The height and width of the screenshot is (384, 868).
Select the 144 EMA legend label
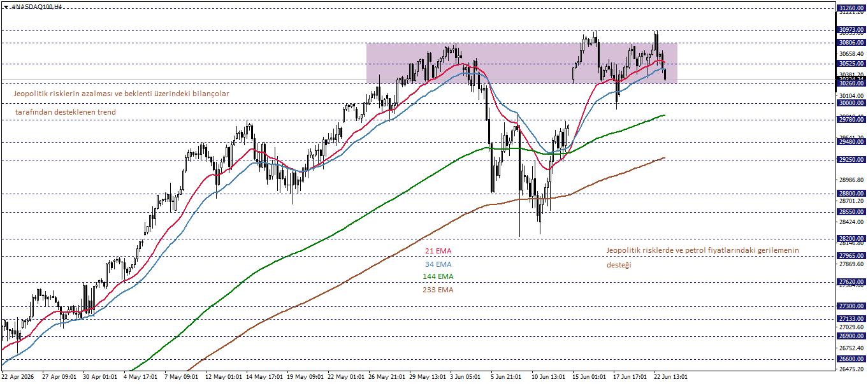pos(438,276)
